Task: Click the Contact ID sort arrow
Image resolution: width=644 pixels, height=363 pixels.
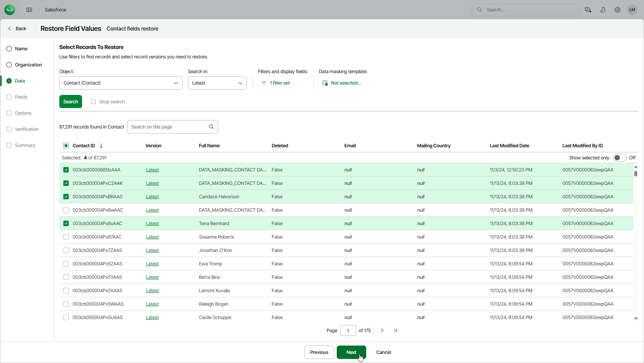Action: (101, 146)
